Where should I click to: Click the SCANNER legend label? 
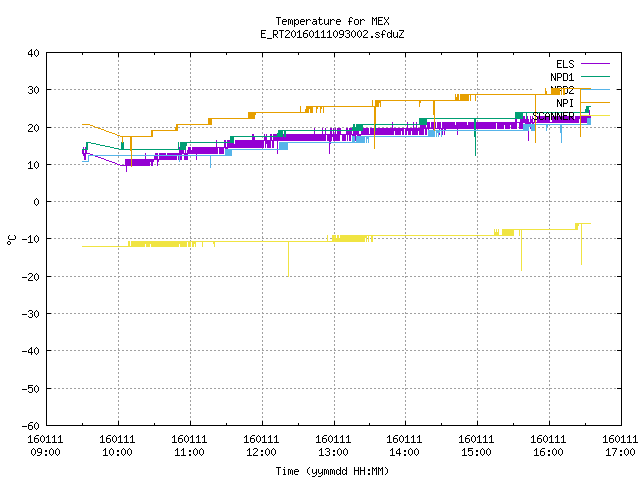[x=553, y=116]
